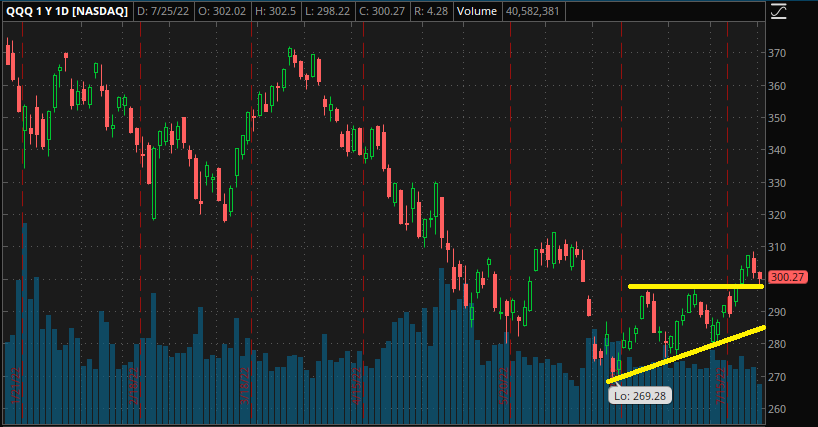Click the range value R: 4.28
818x427 pixels.
click(431, 11)
